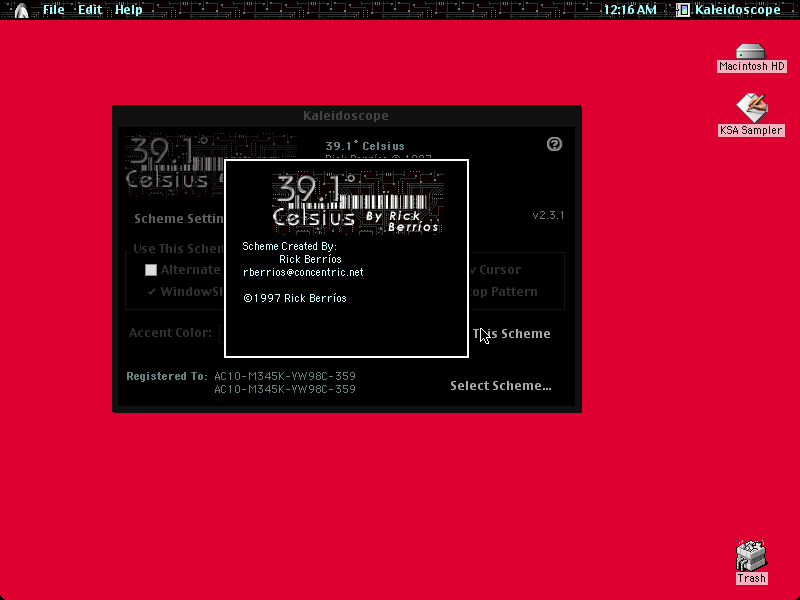The image size is (800, 600).
Task: Open the Edit menu
Action: [x=90, y=10]
